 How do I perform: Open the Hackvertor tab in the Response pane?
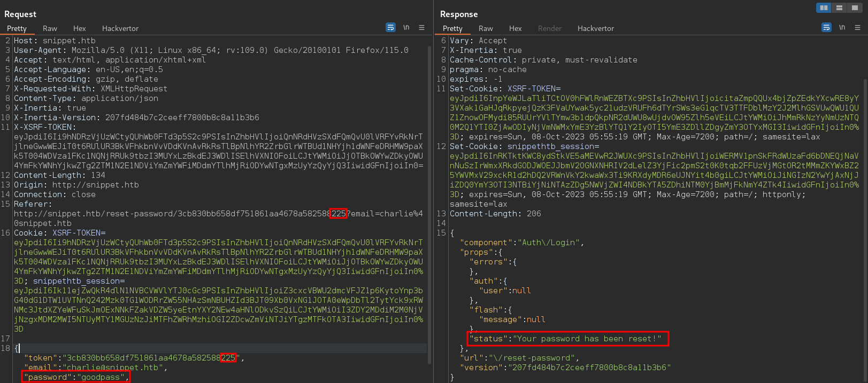596,28
